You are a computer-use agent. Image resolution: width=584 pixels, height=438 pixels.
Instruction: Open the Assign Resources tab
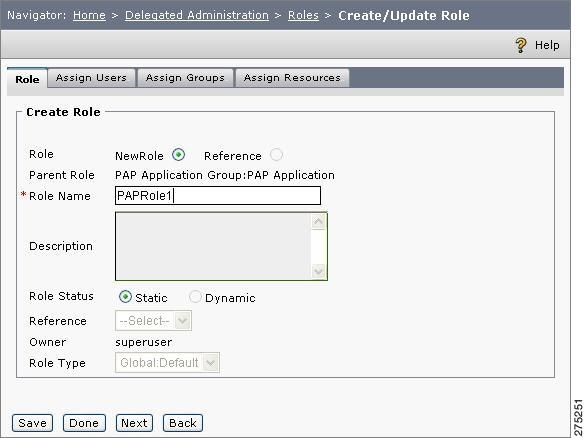pyautogui.click(x=292, y=78)
